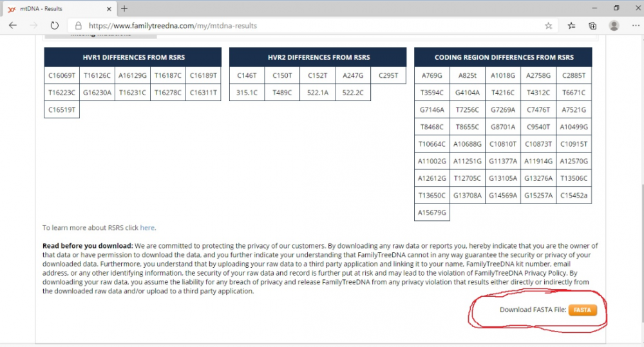The image size is (644, 347).
Task: Click the C16189T mutation cell
Action: [x=204, y=75]
